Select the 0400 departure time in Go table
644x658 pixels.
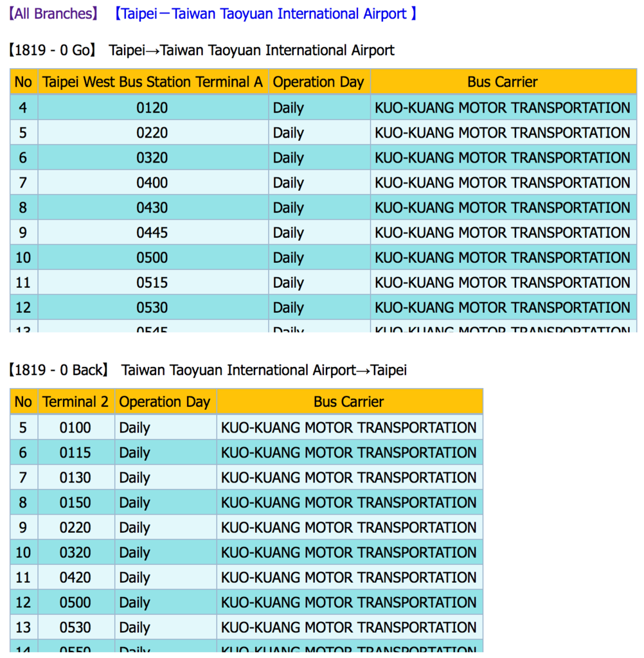click(152, 182)
